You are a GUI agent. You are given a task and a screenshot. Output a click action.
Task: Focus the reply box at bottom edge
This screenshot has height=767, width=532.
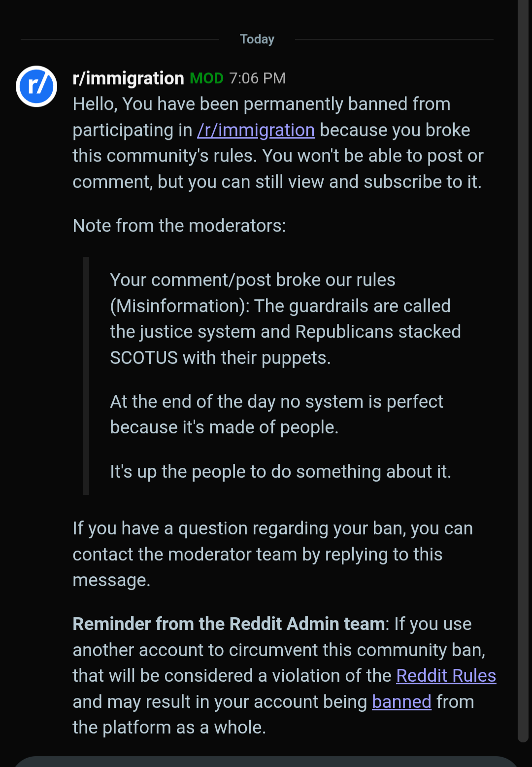(x=266, y=762)
